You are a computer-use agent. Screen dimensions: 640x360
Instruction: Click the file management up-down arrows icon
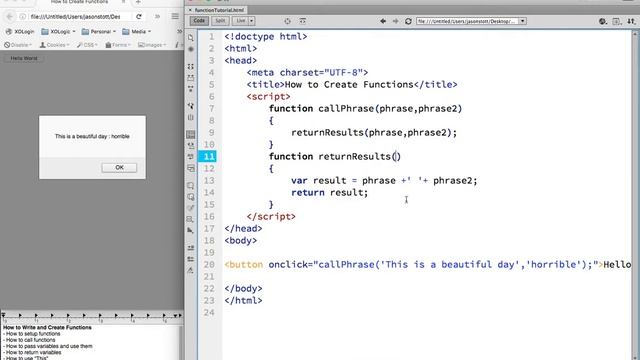(631, 21)
